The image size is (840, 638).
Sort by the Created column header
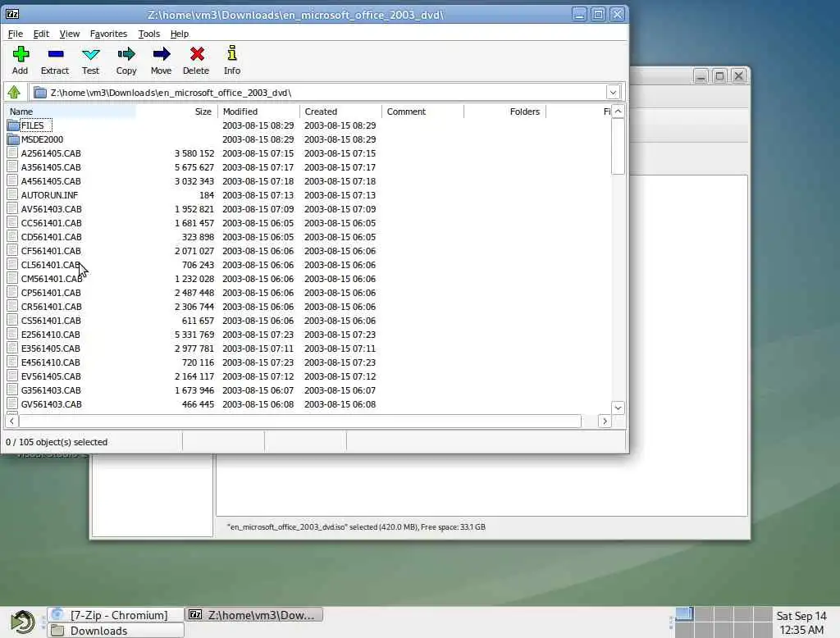pyautogui.click(x=340, y=112)
